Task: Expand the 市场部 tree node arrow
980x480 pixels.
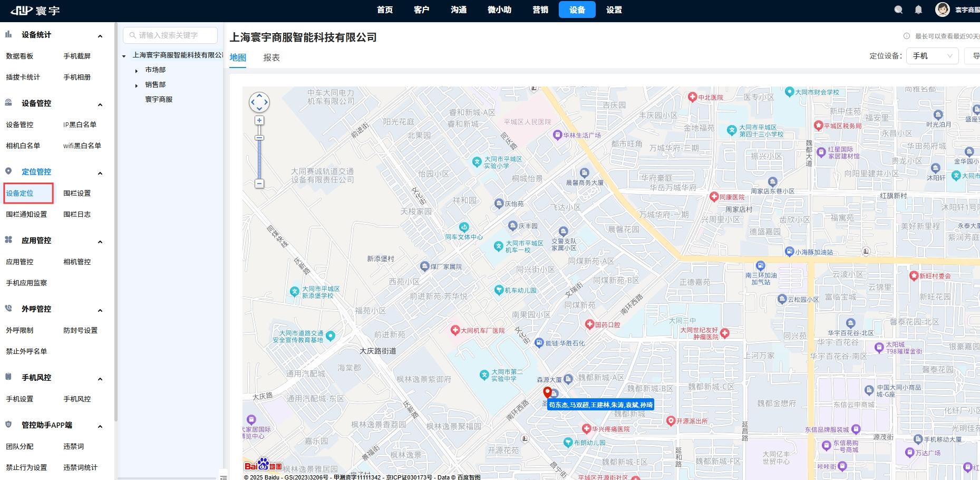Action: pos(137,71)
